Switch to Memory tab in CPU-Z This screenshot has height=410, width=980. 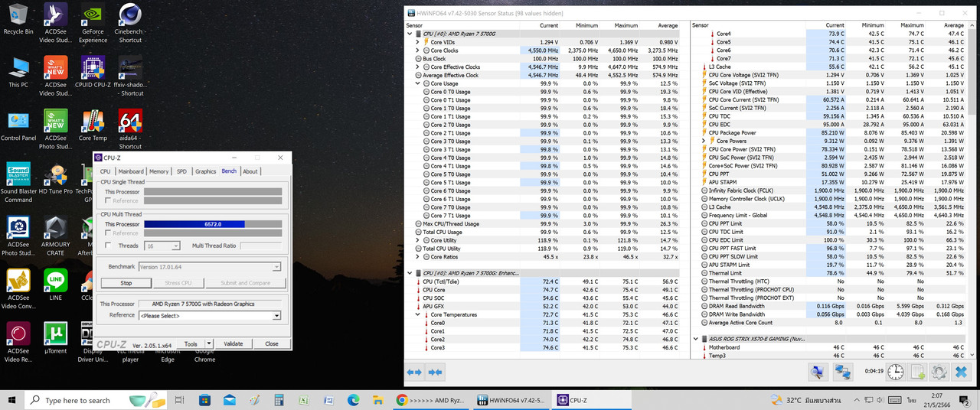[158, 171]
